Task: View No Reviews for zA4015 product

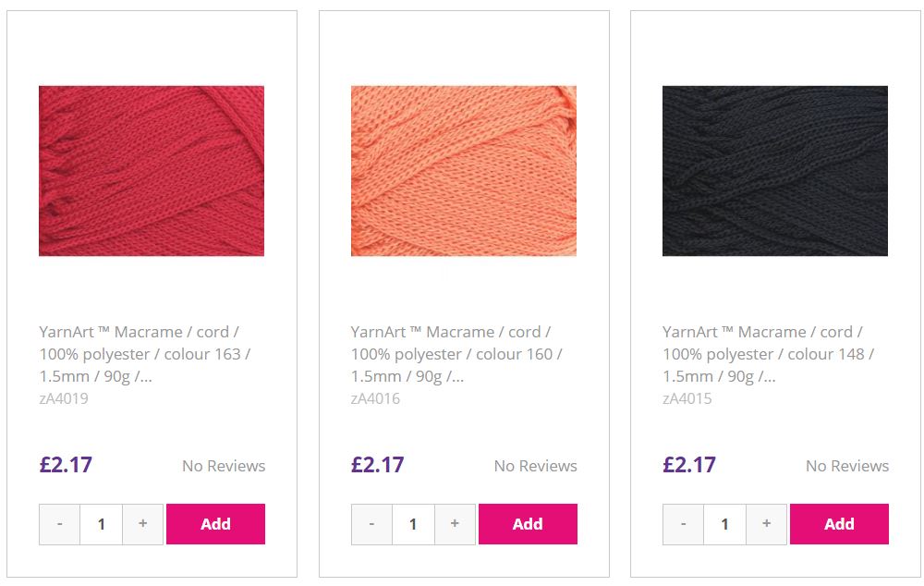Action: pyautogui.click(x=847, y=466)
